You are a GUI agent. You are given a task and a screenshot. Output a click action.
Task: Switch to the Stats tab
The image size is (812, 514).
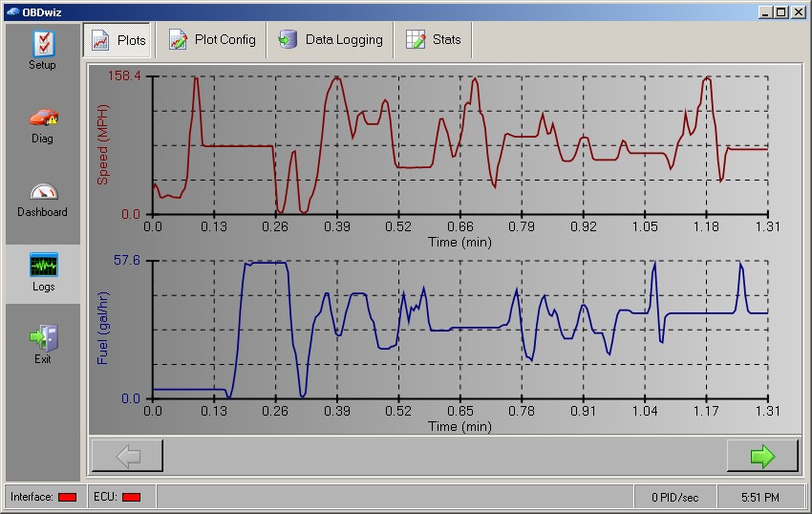click(x=434, y=40)
